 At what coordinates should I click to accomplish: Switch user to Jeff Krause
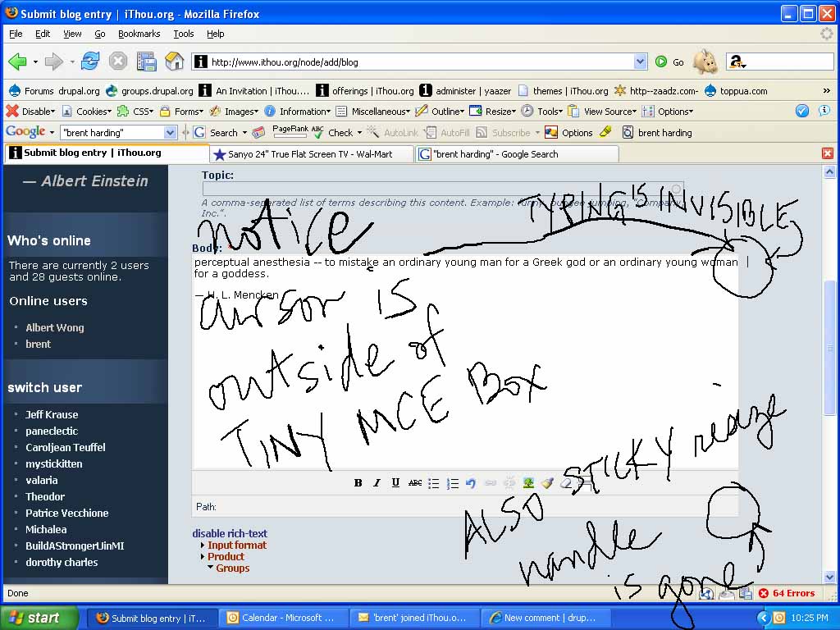click(52, 414)
